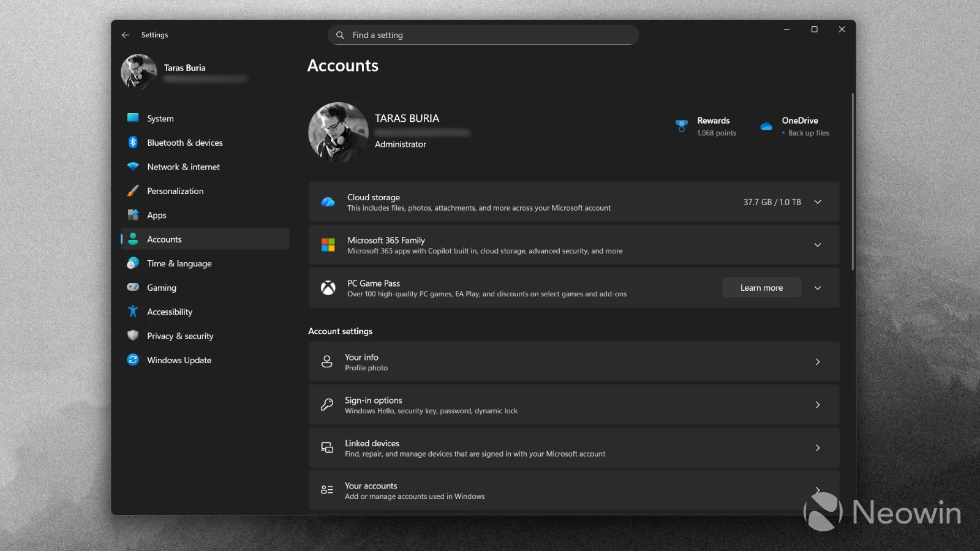980x551 pixels.
Task: Click the key icon beside Sign-in options
Action: [326, 405]
